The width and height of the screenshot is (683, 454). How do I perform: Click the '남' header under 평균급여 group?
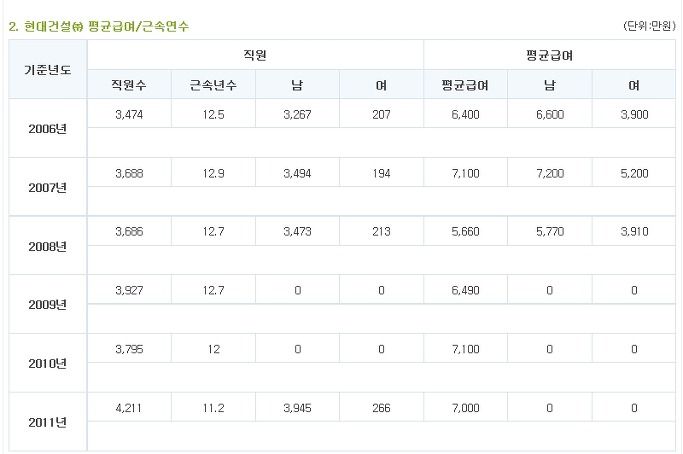tap(550, 85)
